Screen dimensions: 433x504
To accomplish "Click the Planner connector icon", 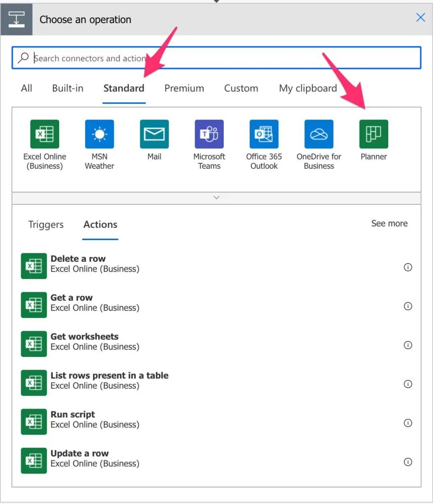I will [x=373, y=134].
